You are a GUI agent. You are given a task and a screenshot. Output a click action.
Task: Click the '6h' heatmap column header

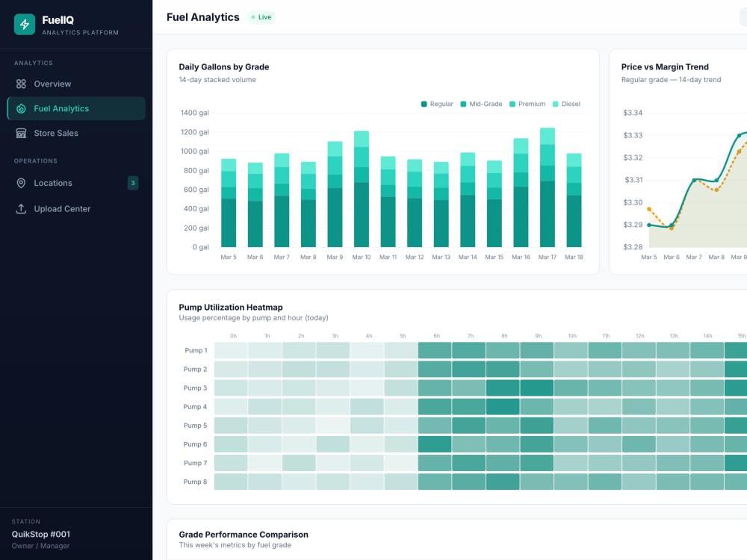tap(437, 336)
